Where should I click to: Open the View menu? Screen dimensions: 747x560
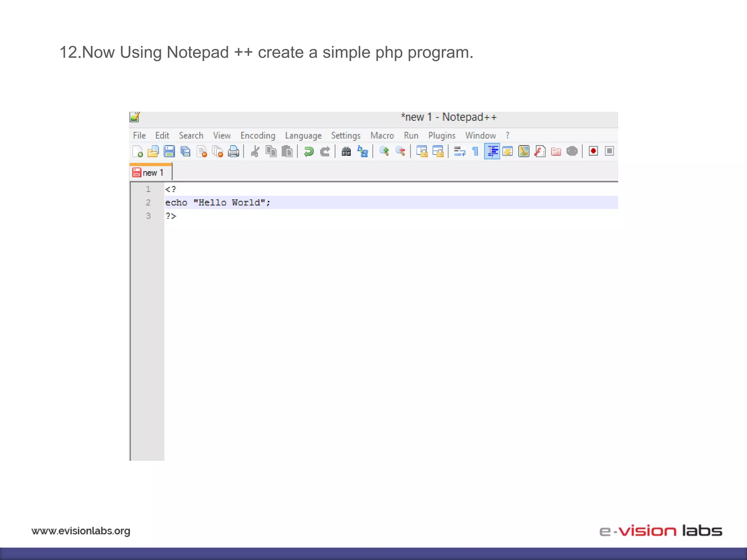222,136
